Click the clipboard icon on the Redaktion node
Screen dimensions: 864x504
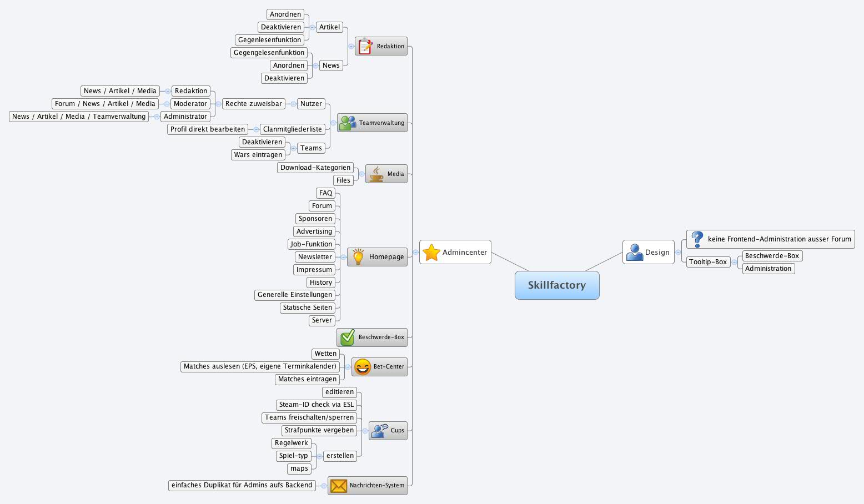pyautogui.click(x=365, y=46)
